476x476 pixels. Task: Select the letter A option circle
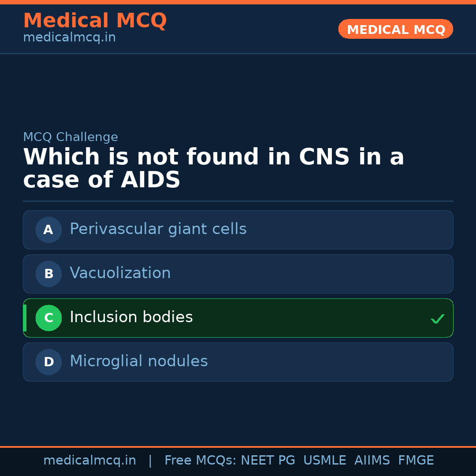pyautogui.click(x=48, y=230)
